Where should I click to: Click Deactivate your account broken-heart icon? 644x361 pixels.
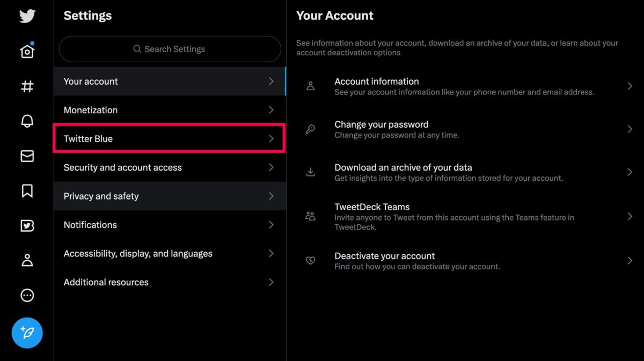tap(310, 261)
